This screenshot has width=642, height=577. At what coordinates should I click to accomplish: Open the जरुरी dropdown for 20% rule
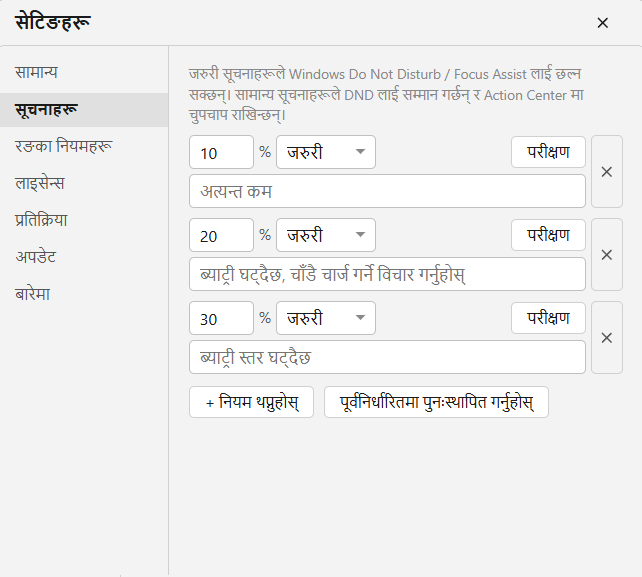pyautogui.click(x=326, y=235)
